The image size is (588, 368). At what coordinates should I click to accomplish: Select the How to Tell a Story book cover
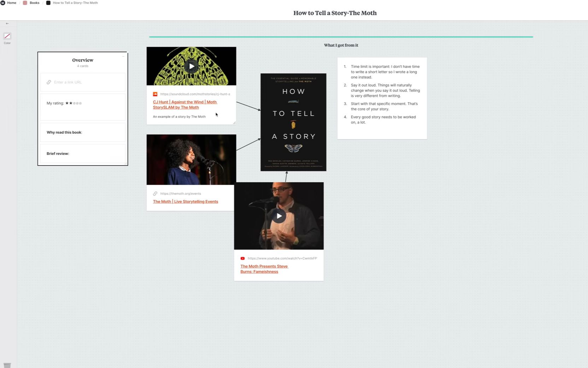pyautogui.click(x=293, y=122)
